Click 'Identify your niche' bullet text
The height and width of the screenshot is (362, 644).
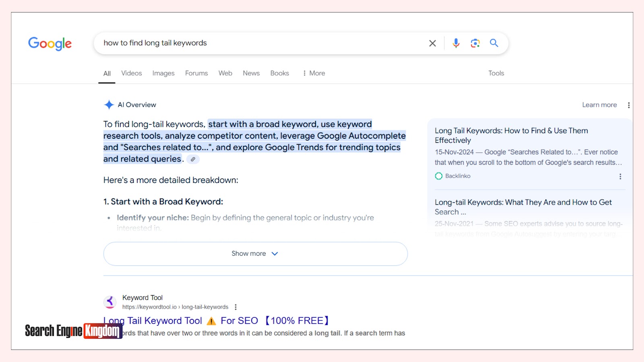(x=153, y=218)
